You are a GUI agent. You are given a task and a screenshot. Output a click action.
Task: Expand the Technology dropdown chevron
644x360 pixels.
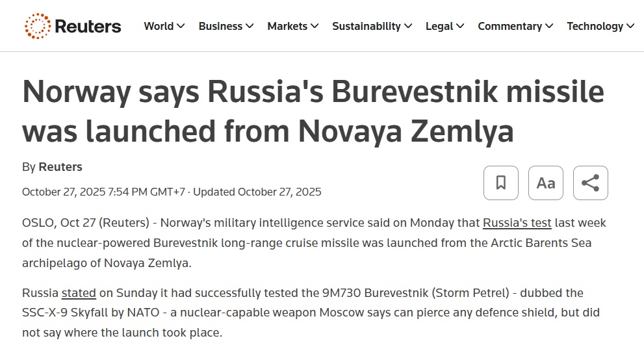click(630, 26)
